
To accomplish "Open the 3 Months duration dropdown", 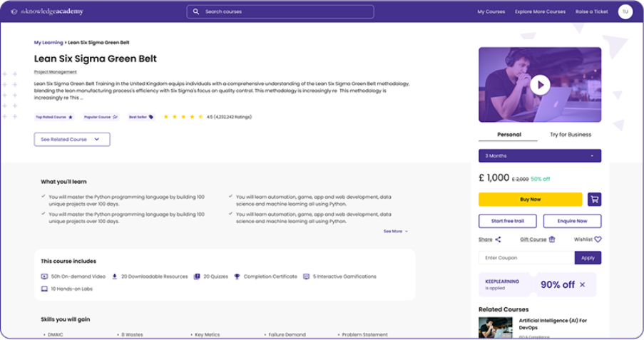I will pos(539,155).
